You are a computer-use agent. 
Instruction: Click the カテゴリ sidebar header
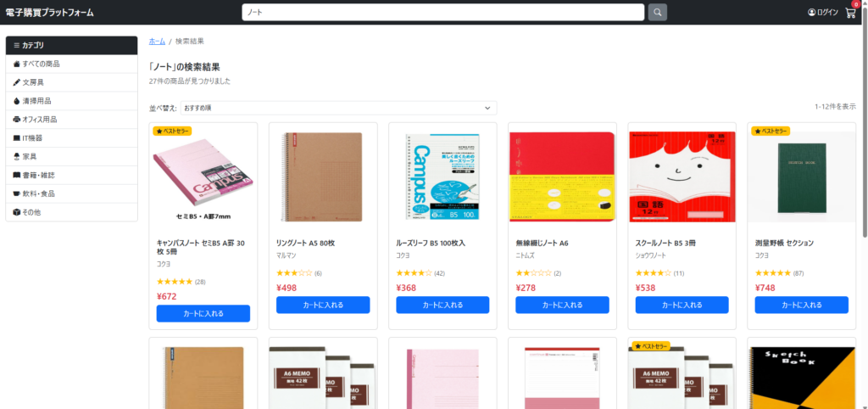tap(71, 45)
